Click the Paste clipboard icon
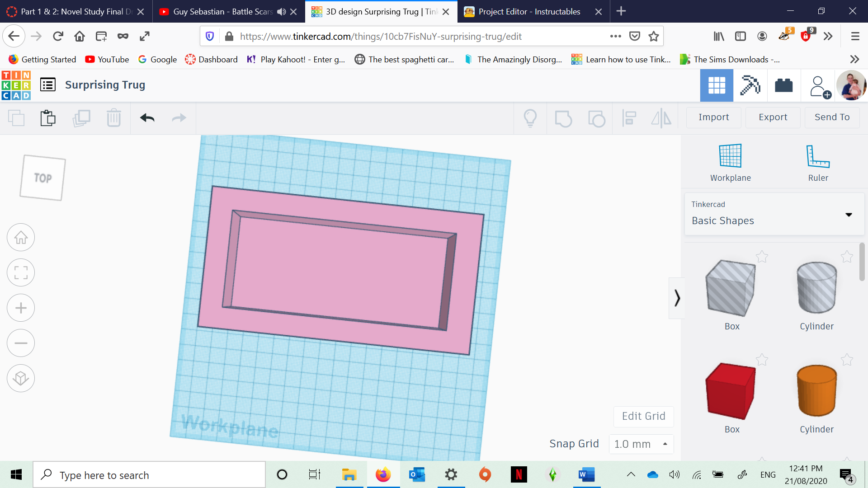Image resolution: width=868 pixels, height=488 pixels. pos(48,118)
